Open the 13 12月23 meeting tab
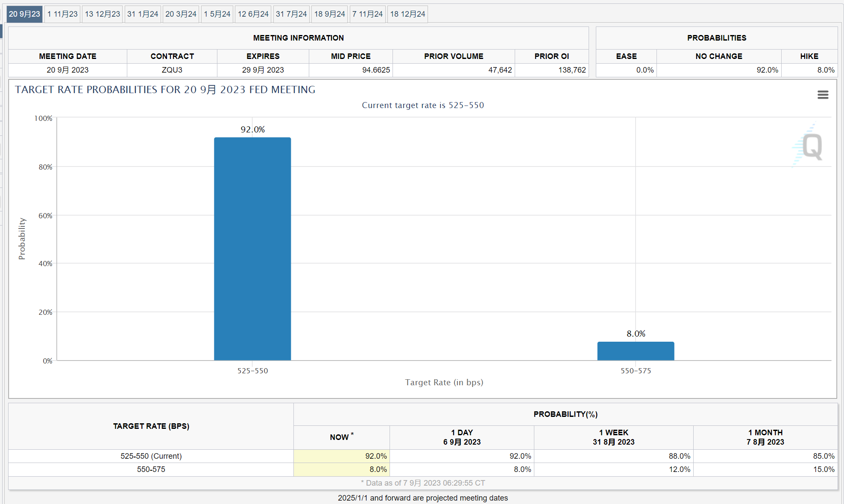The image size is (844, 504). coord(103,14)
